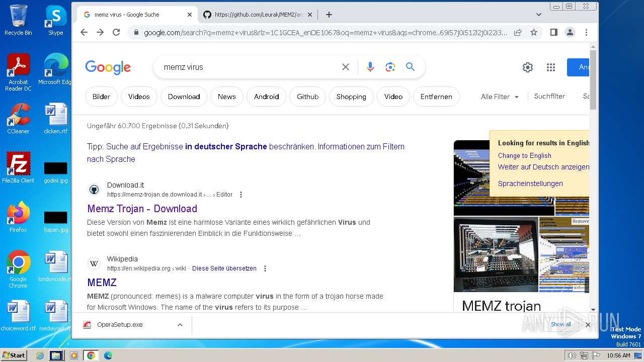
Task: Open the MEMZ Wikipedia result
Action: 102,283
